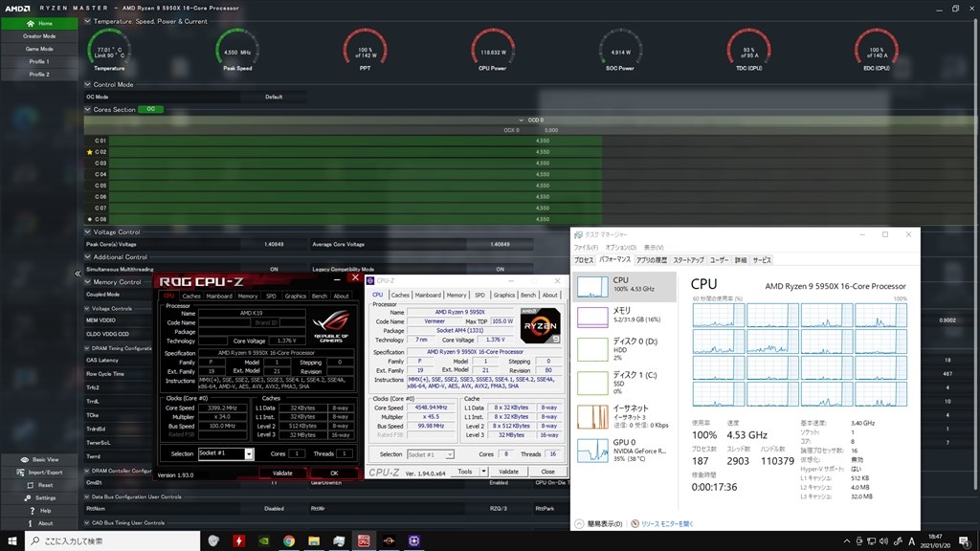Screen dimensions: 980x551
Task: Click the PPT gauge dial
Action: [365, 49]
